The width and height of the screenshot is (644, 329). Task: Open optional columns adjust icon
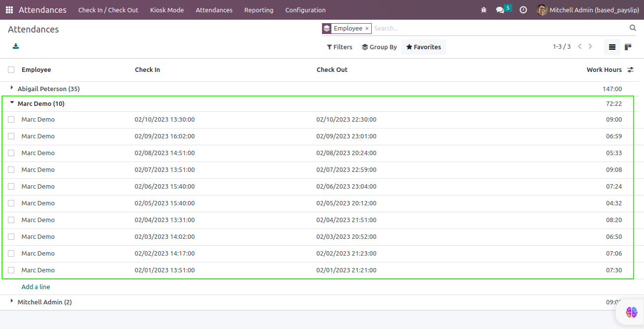click(630, 70)
